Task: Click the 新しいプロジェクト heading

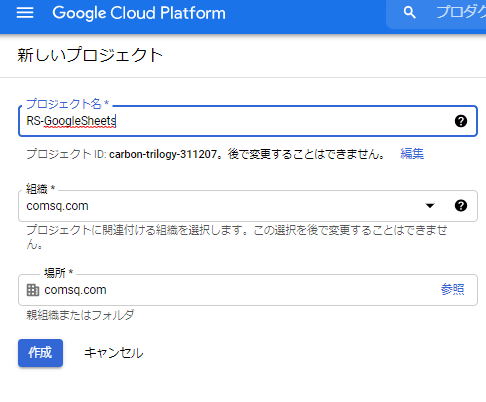Action: point(90,55)
